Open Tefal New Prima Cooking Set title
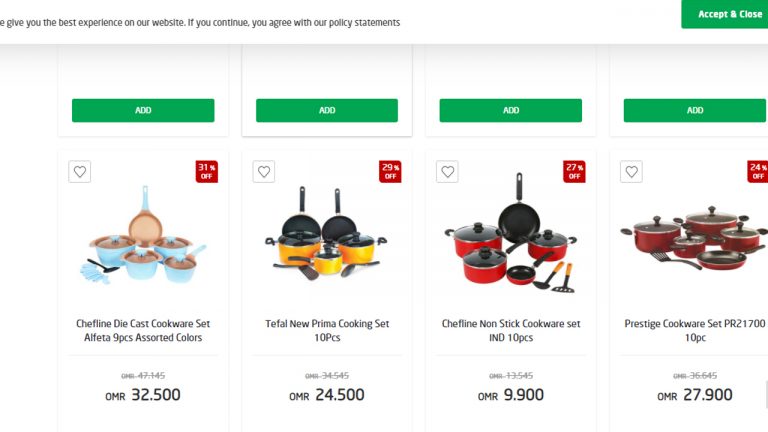This screenshot has width=768, height=432. 327,331
